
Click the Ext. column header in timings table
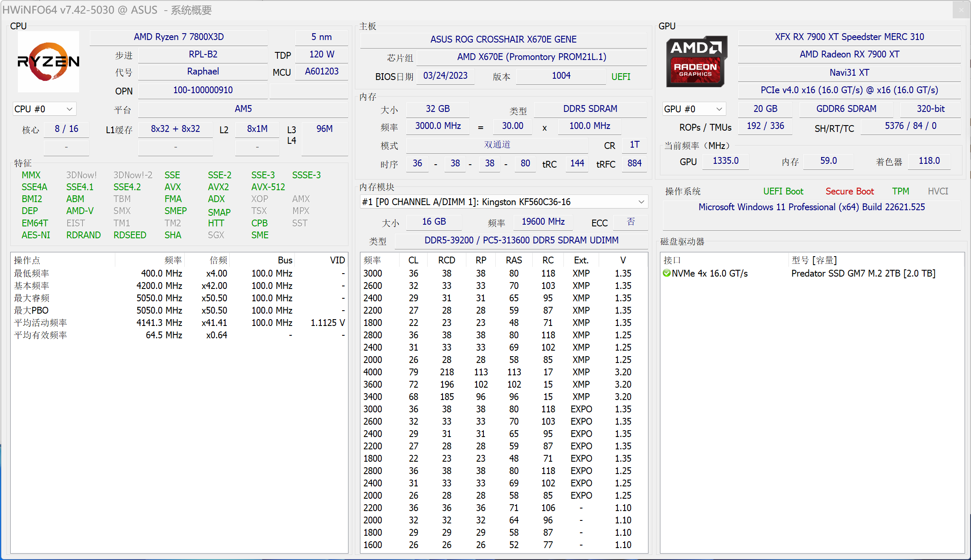(x=581, y=260)
